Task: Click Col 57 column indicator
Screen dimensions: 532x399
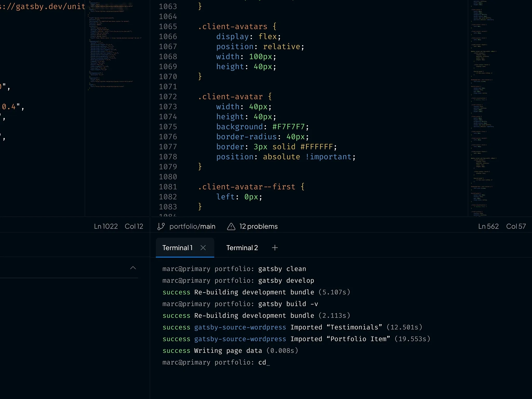Action: coord(516,226)
